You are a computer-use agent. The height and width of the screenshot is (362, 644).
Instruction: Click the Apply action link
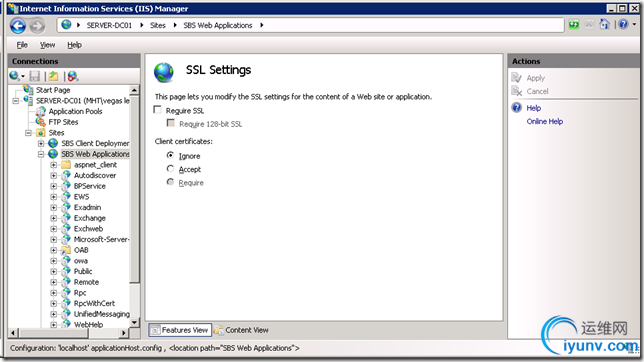pos(536,78)
